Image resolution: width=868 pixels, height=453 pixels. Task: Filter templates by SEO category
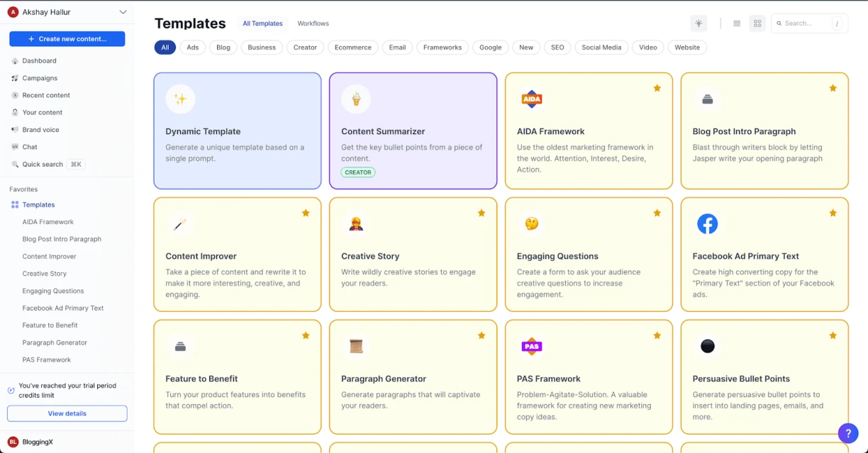pyautogui.click(x=557, y=47)
